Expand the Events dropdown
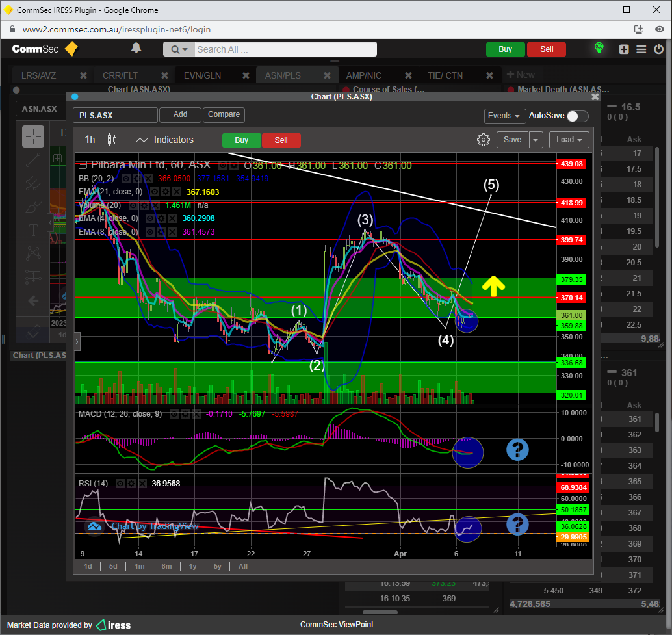This screenshot has width=672, height=635. (505, 116)
